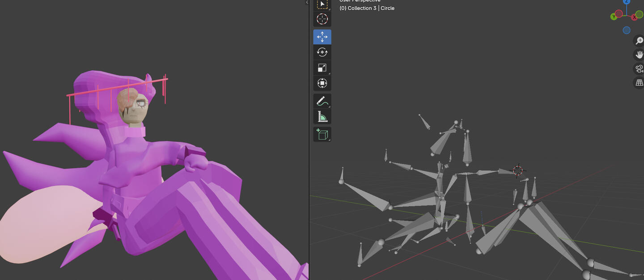Click the negative Z blue circle on gizmo
The height and width of the screenshot is (280, 644).
pyautogui.click(x=627, y=30)
